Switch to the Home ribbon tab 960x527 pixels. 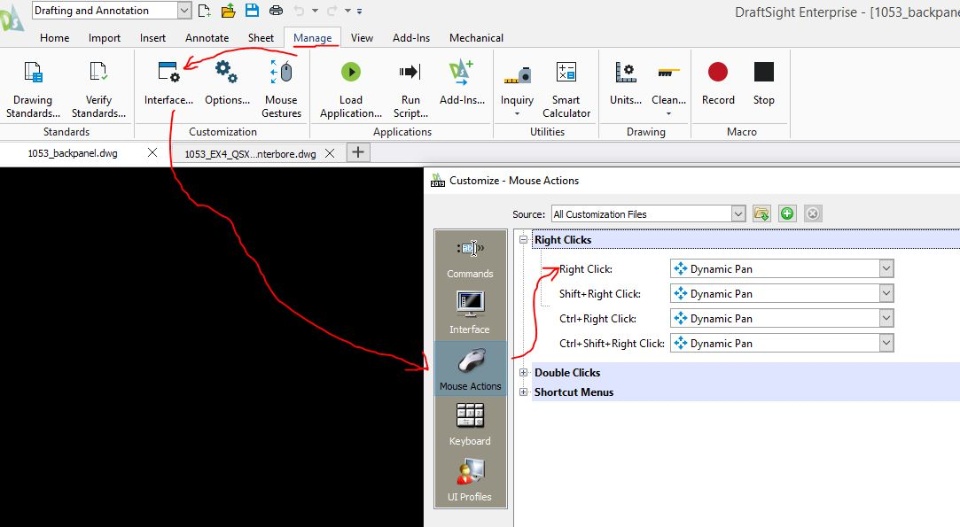[x=54, y=38]
